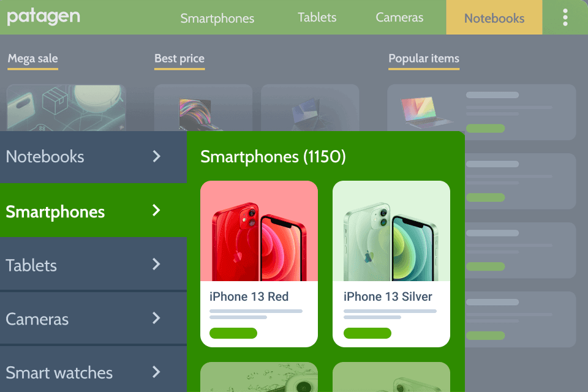The width and height of the screenshot is (588, 392).
Task: Click the patagen logo
Action: point(43,17)
